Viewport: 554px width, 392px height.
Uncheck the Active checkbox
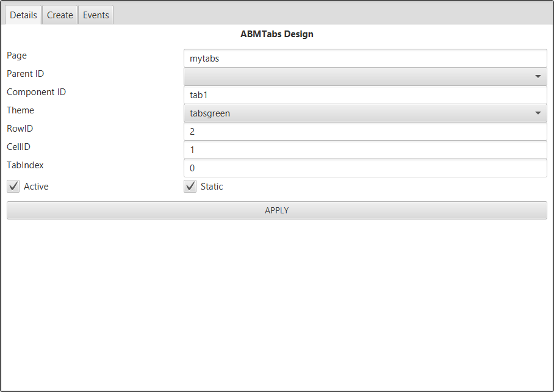(13, 187)
